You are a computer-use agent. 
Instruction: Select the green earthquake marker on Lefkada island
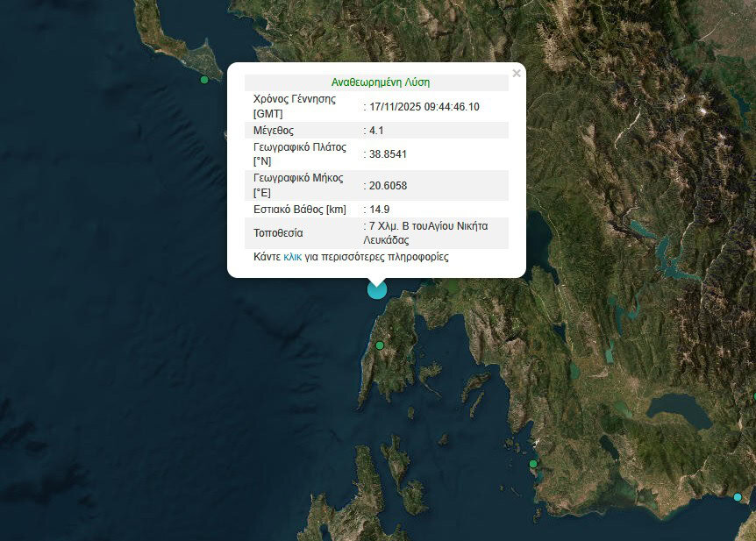[380, 345]
